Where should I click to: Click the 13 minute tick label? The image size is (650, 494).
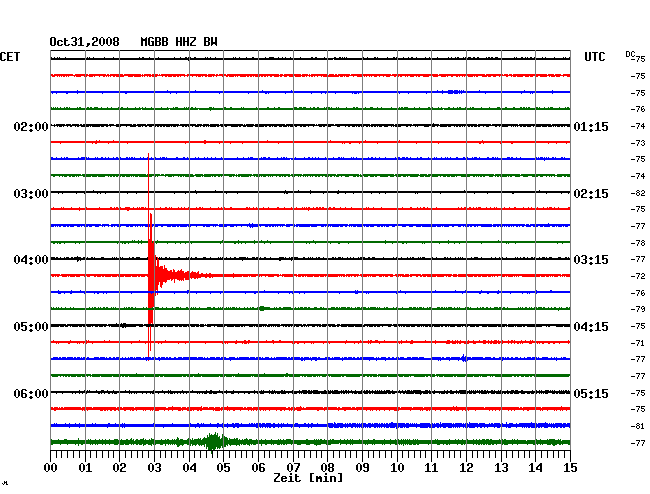tap(501, 467)
